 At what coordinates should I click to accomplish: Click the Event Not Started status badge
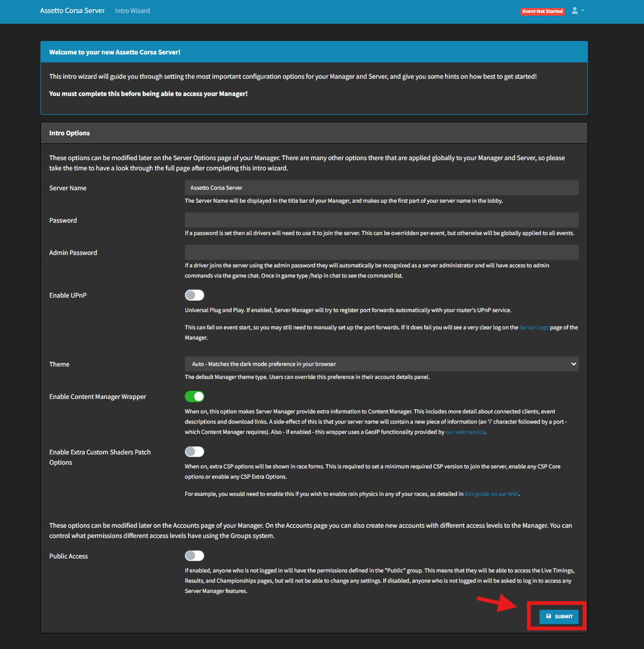(542, 11)
